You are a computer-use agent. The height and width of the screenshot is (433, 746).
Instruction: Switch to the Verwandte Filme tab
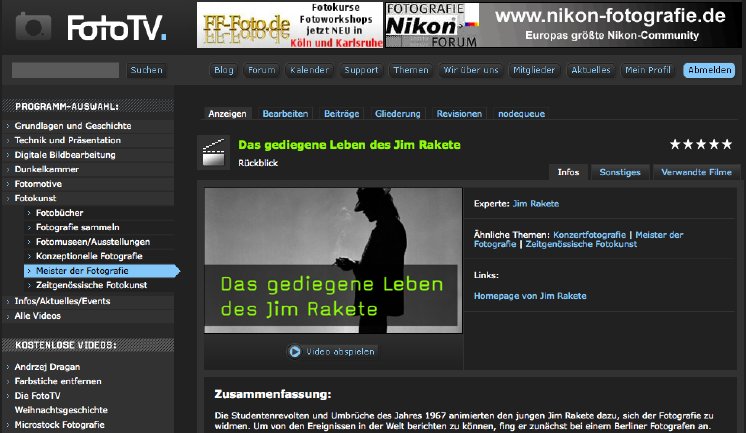point(697,172)
